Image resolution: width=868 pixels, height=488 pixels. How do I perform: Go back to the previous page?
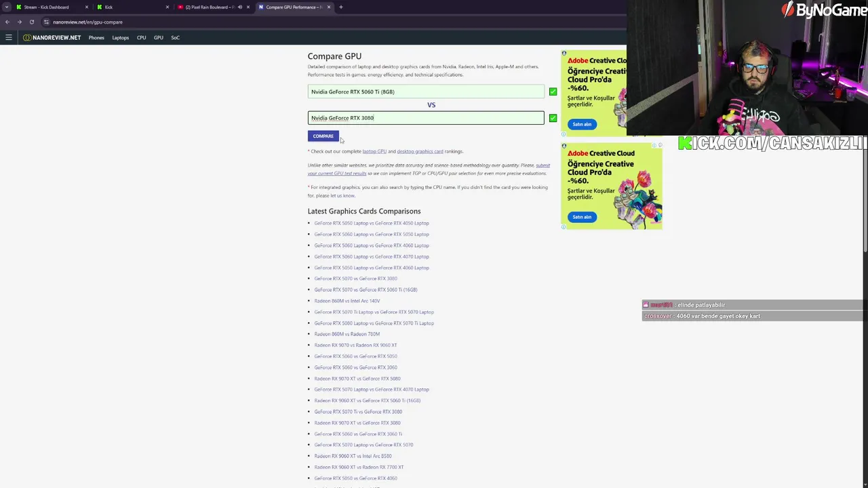7,22
